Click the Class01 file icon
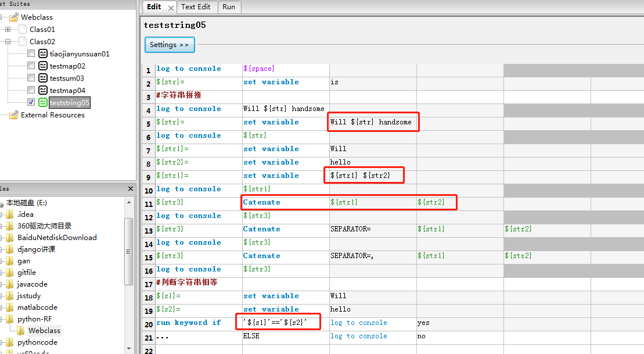This screenshot has height=354, width=644. (23, 29)
